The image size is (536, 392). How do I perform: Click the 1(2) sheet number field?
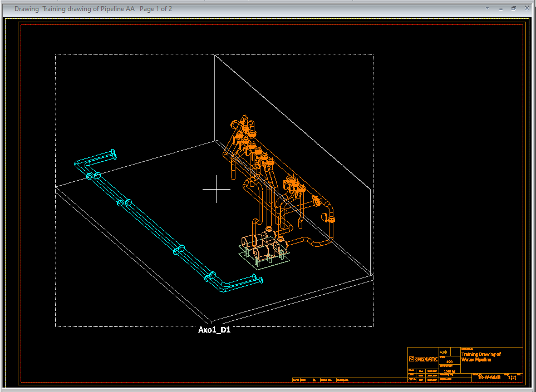tap(512, 377)
